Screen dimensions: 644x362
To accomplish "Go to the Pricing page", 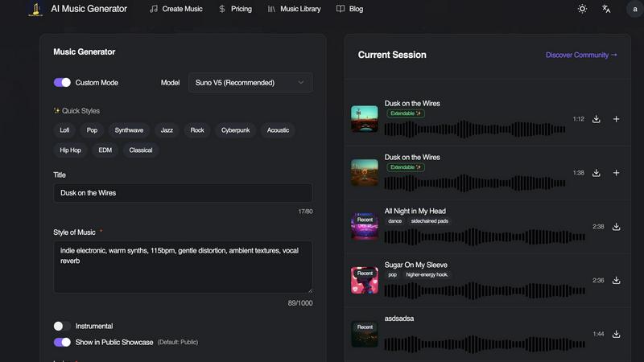I will coord(235,9).
